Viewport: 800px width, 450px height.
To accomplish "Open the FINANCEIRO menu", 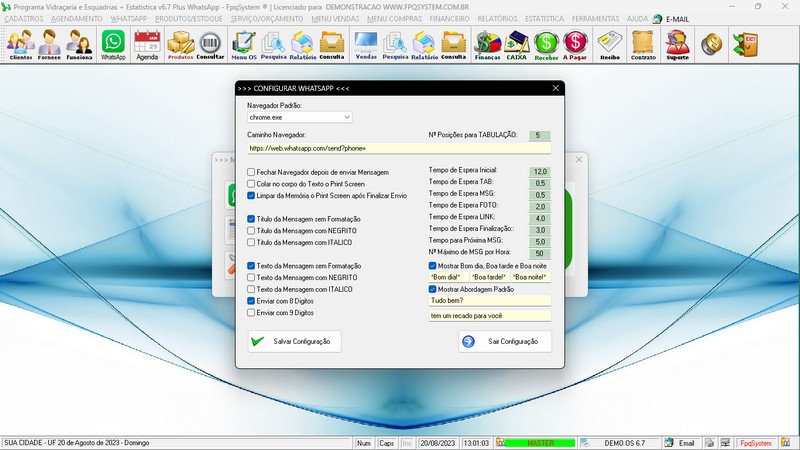I will [x=449, y=19].
